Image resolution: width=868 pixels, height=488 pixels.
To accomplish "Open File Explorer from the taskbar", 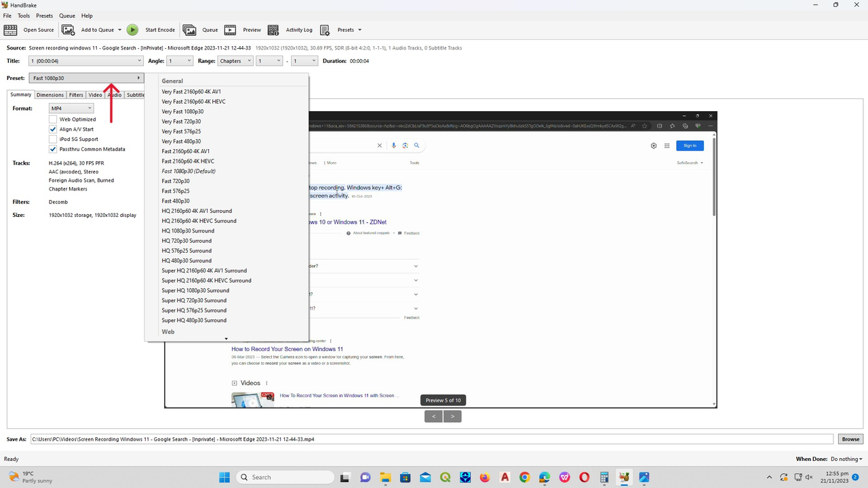I will point(385,477).
